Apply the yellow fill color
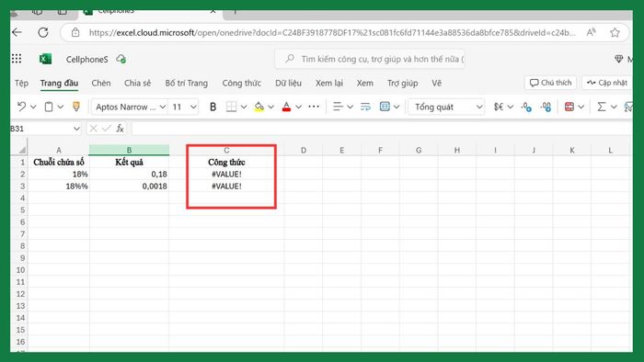 259,107
